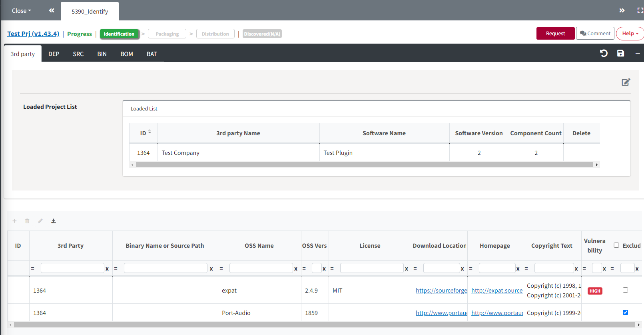The image size is (644, 335).
Task: Click the License filter input field
Action: click(x=372, y=268)
